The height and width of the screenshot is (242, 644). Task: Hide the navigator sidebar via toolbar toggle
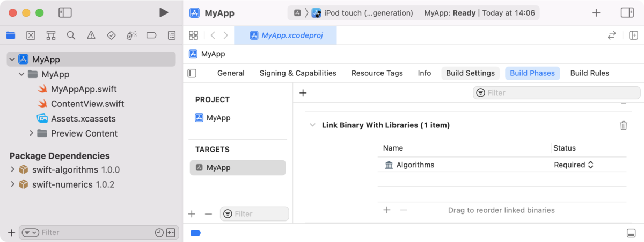[x=65, y=12]
